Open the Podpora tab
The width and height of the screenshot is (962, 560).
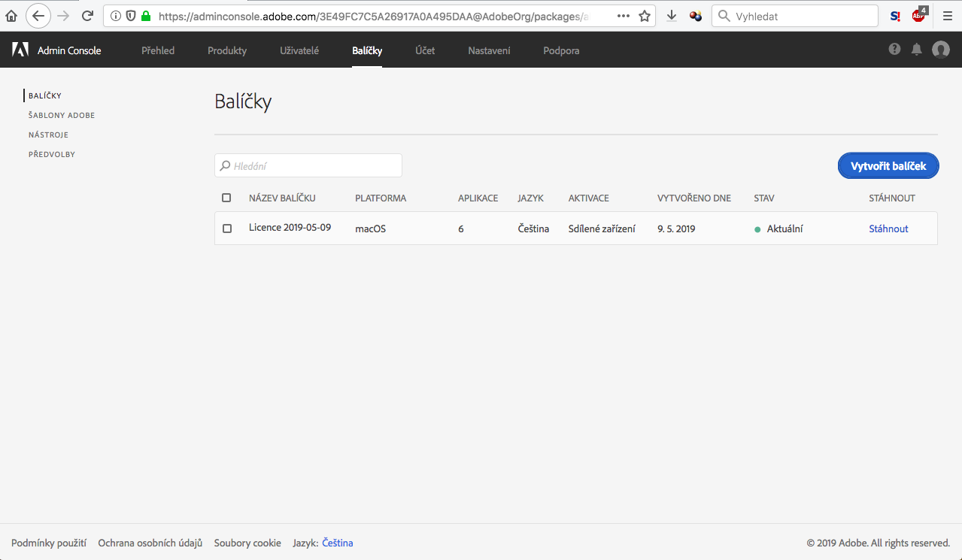tap(561, 50)
